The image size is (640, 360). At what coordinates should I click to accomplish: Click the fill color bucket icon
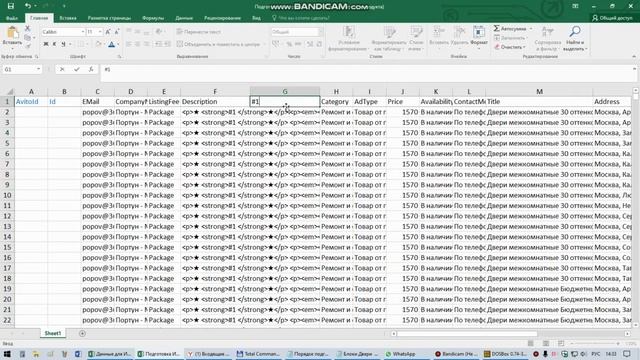point(98,44)
